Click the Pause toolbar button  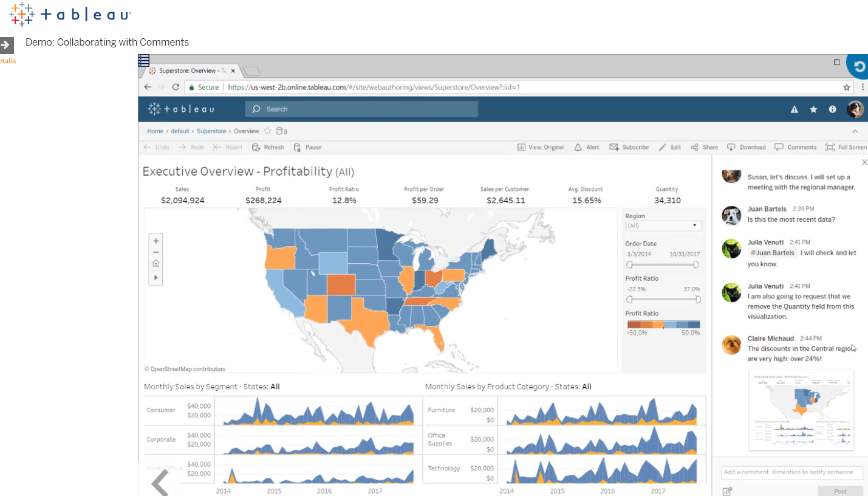pyautogui.click(x=307, y=147)
